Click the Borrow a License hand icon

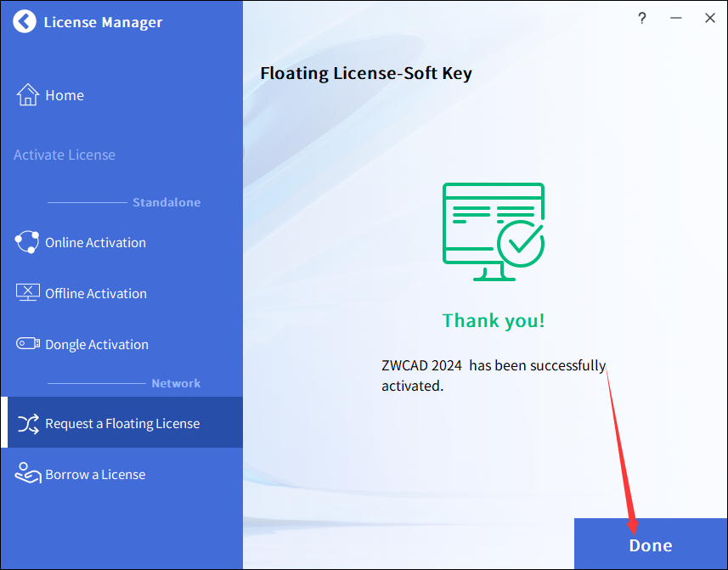pos(28,473)
